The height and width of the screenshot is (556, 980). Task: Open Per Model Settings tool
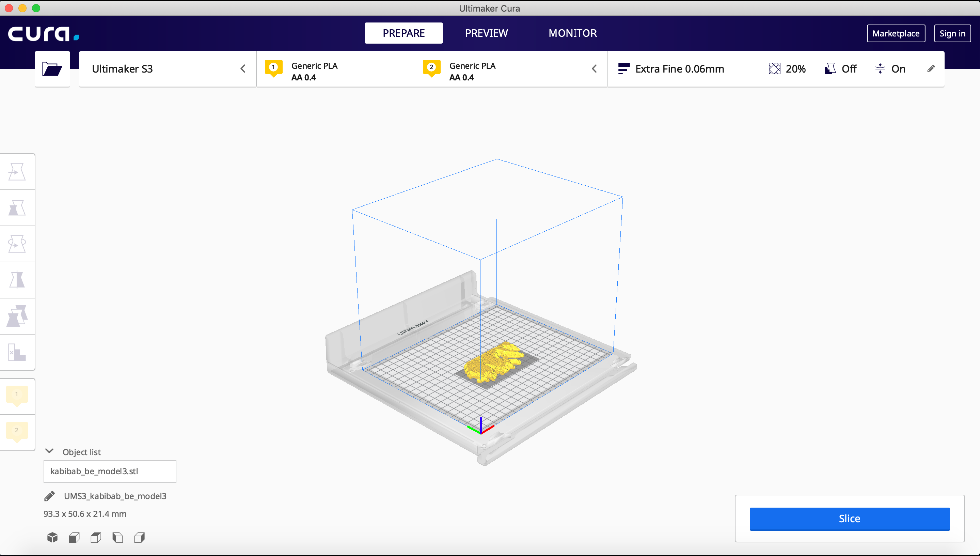point(17,316)
